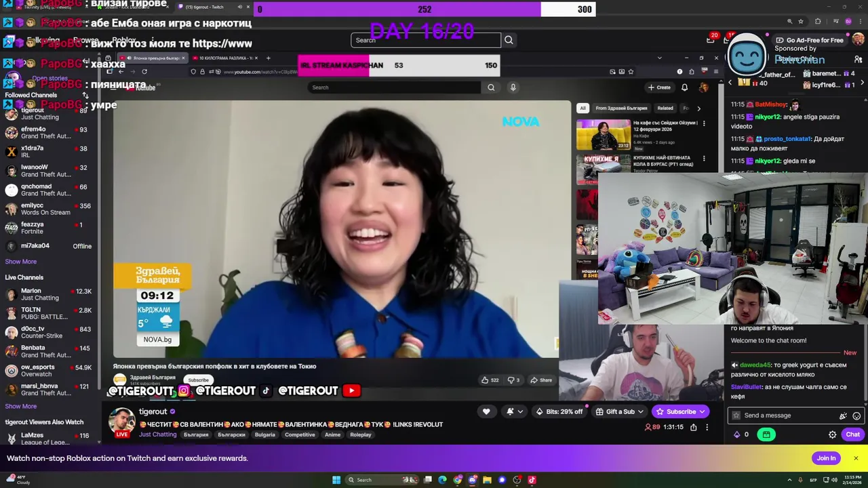Viewport: 868px width, 488px height.
Task: Open the Twitch user avatar menu
Action: tap(858, 40)
